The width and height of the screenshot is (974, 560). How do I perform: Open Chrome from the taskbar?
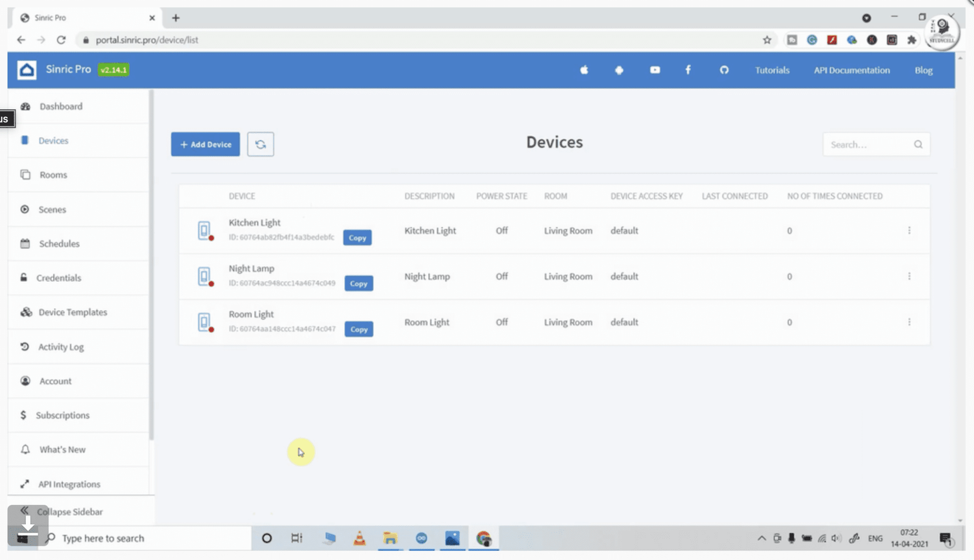coord(484,538)
